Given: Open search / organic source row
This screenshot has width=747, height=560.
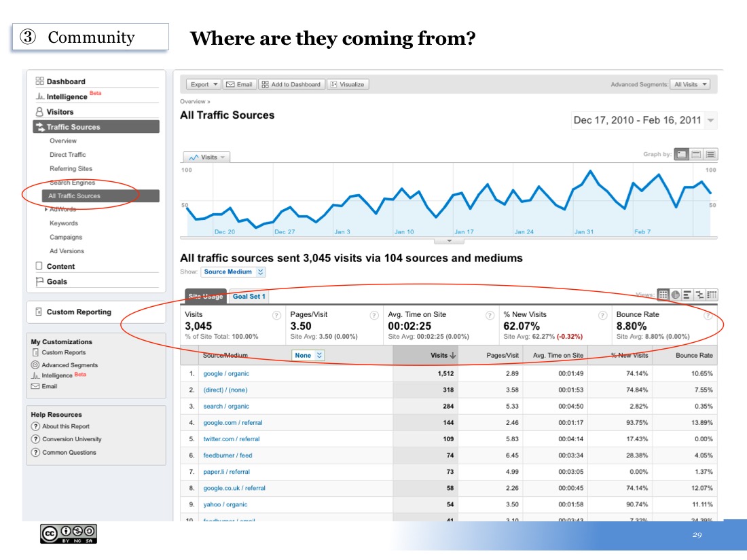Looking at the screenshot, I should tap(226, 406).
